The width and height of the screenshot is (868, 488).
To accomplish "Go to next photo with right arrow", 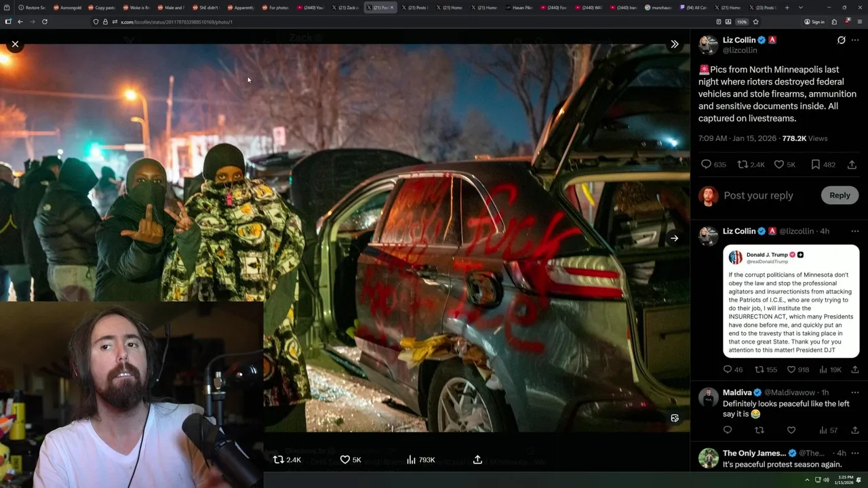I will (674, 238).
